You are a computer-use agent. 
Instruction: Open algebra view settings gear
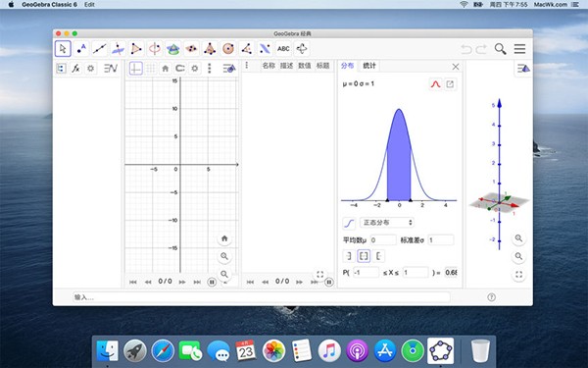point(90,69)
